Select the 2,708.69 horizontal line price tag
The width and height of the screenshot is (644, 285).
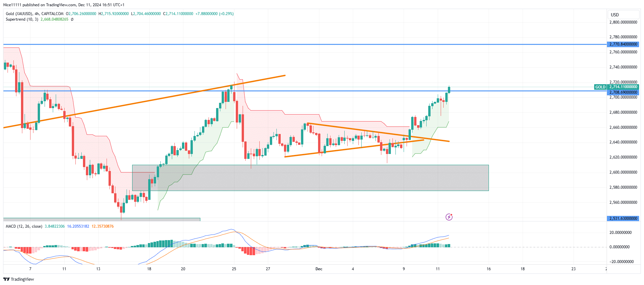pos(623,92)
